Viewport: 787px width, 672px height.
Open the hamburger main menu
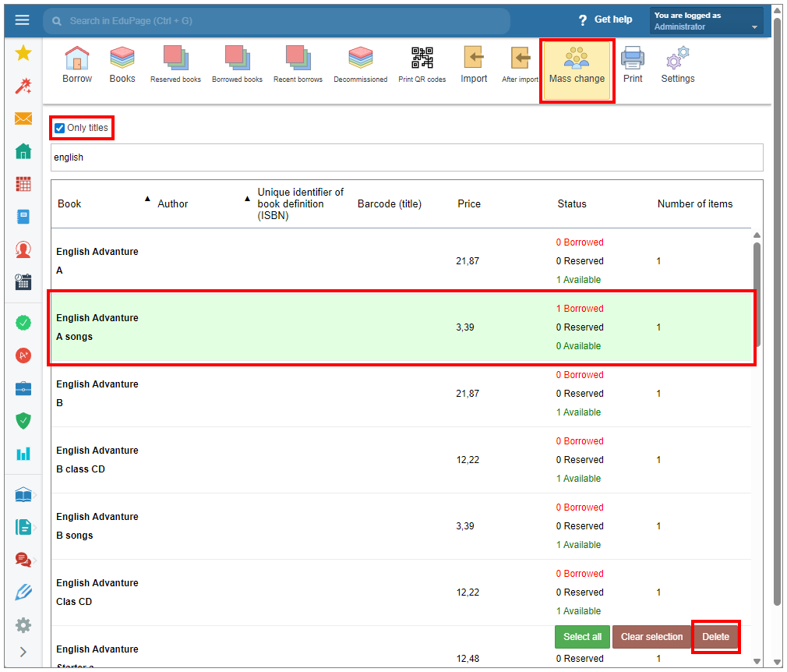[x=22, y=20]
